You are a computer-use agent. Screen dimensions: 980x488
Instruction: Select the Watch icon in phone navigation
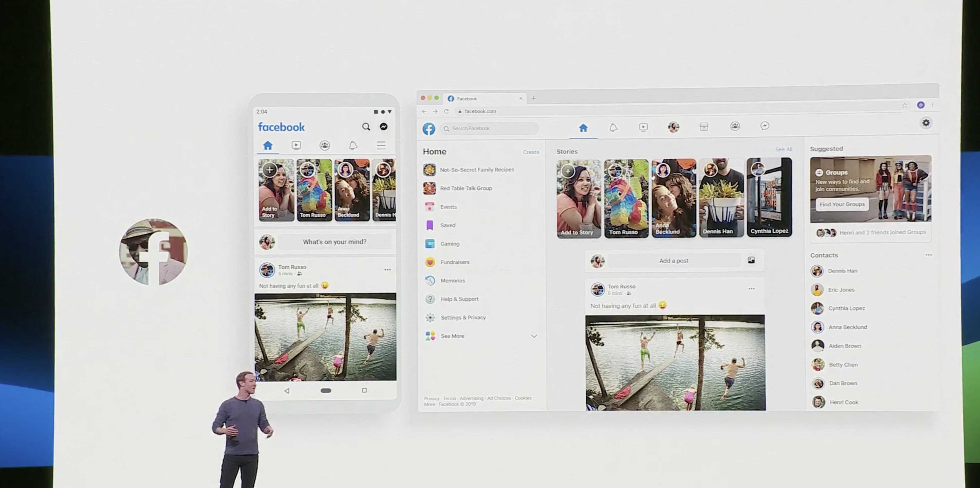coord(296,145)
